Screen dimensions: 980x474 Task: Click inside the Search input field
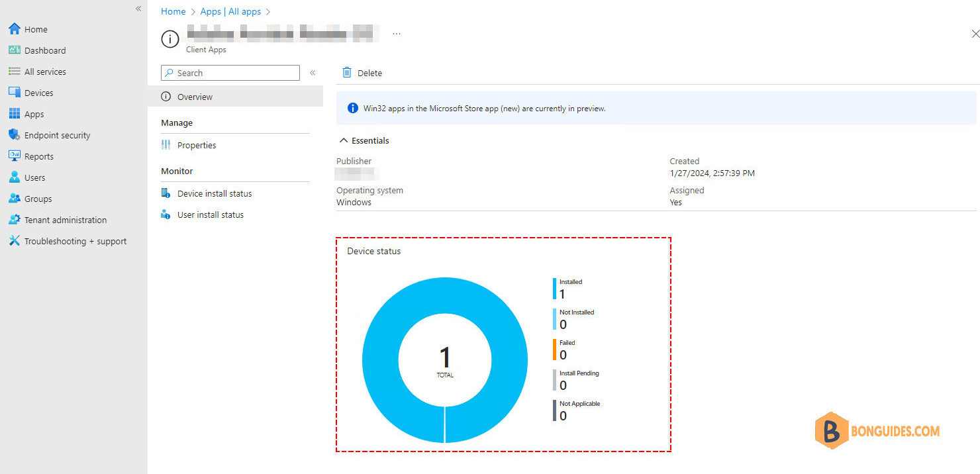coord(230,73)
